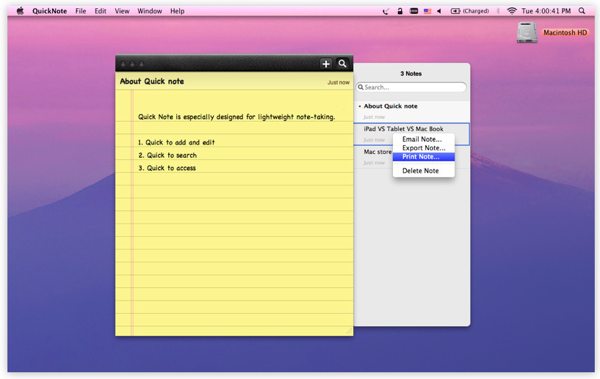The width and height of the screenshot is (600, 379).
Task: Select the iPad VS Tablet VS Mac Book note
Action: click(412, 134)
